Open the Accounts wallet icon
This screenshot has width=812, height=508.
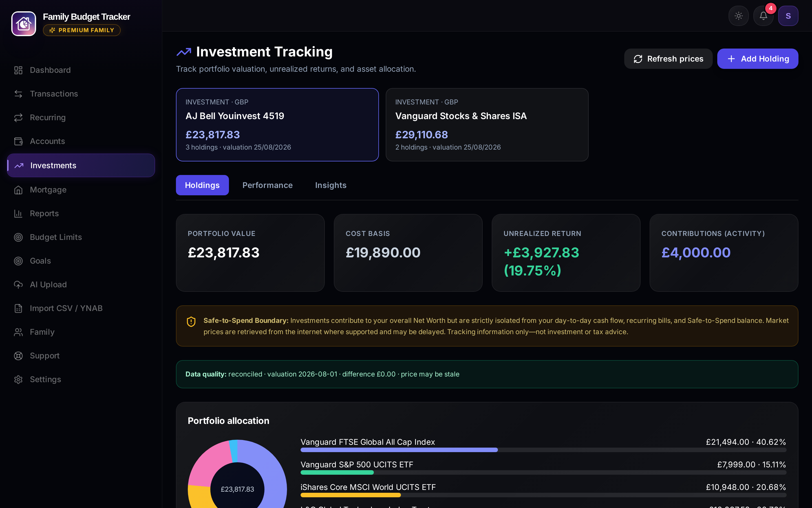tap(18, 141)
